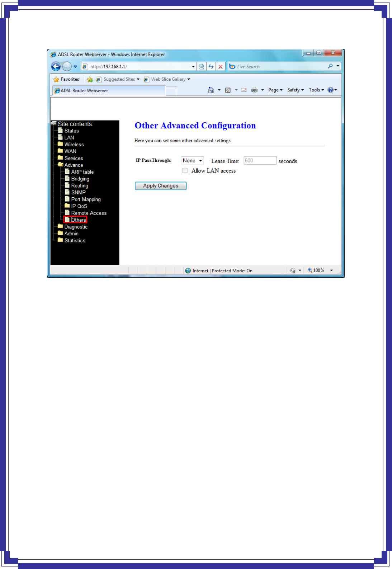Click the status bar privacy report icon
The height and width of the screenshot is (569, 392).
293,271
